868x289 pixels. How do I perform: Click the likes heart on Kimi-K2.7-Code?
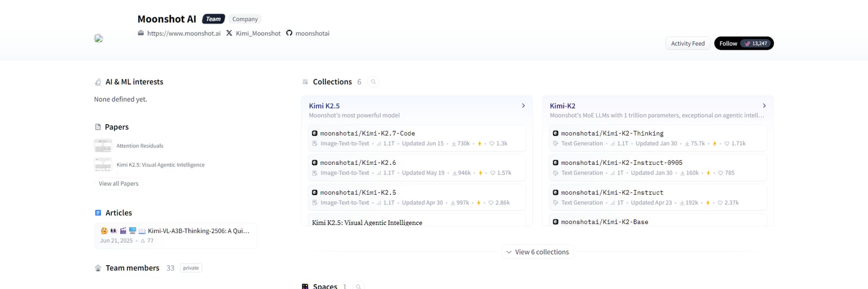click(x=492, y=144)
